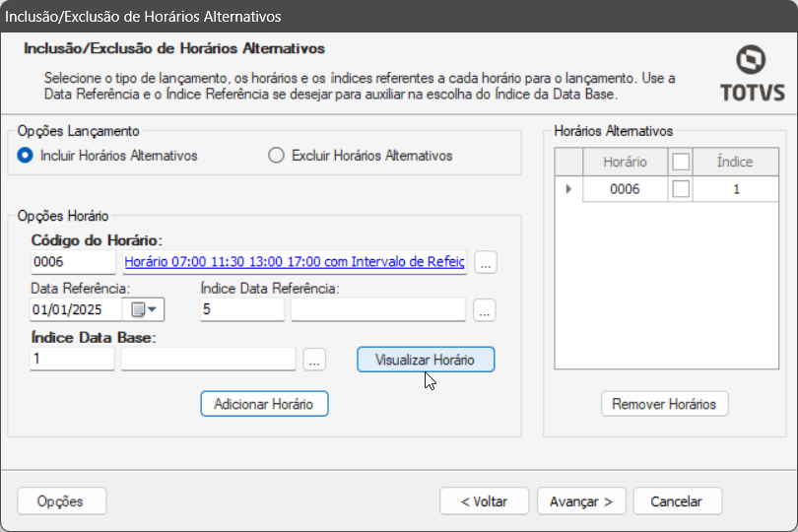Click the Índice Data Base description field
This screenshot has width=798, height=532.
pyautogui.click(x=208, y=359)
